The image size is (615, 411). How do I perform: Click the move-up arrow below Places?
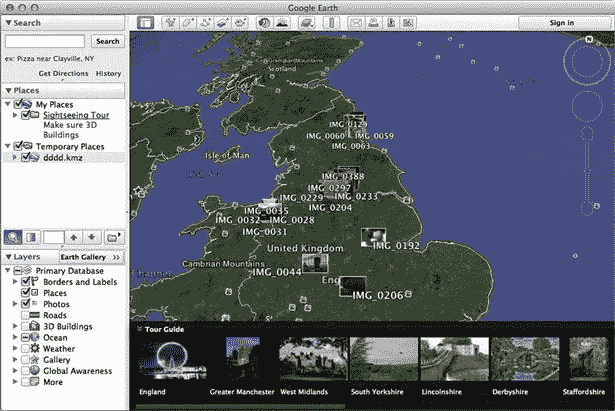click(74, 237)
